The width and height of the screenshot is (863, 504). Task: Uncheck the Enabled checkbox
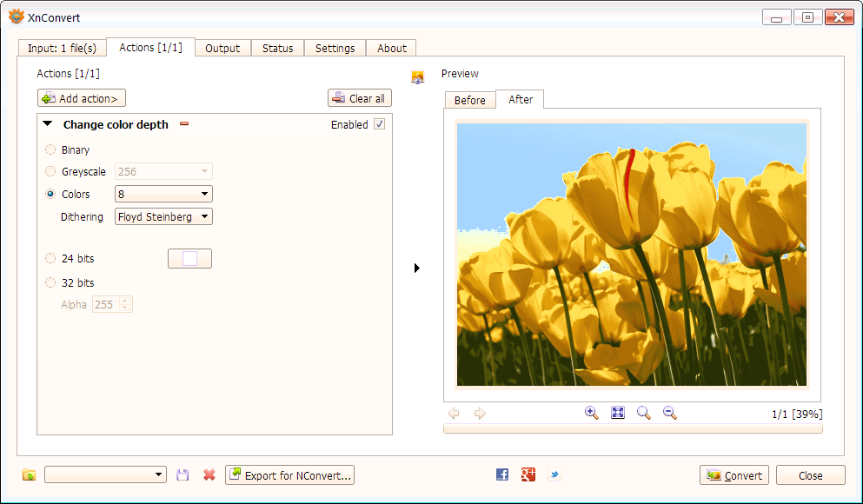click(379, 123)
